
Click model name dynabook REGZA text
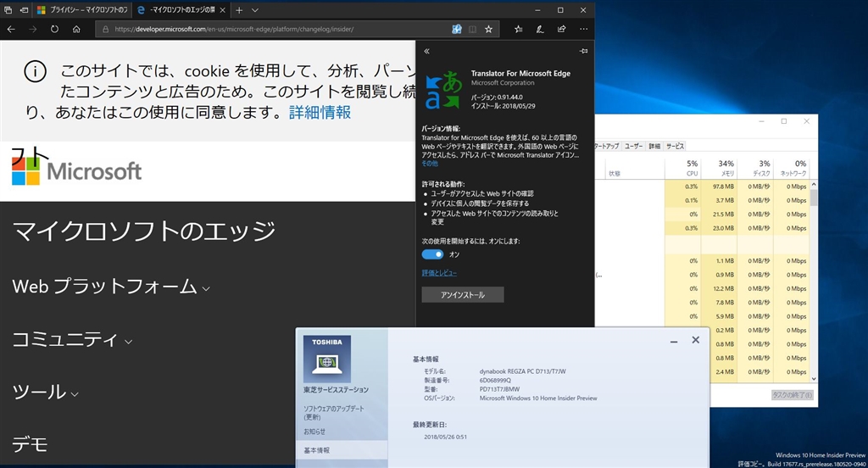coord(522,371)
